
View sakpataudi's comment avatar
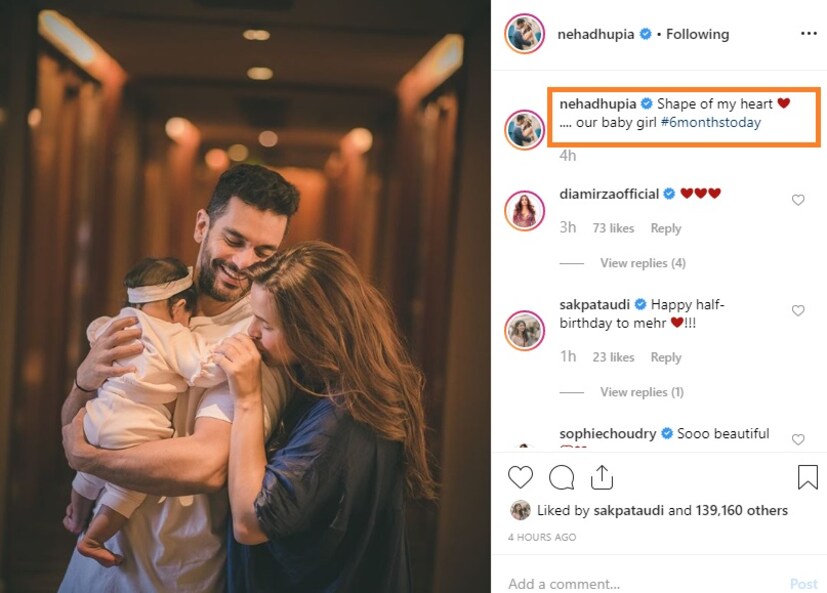[x=524, y=330]
